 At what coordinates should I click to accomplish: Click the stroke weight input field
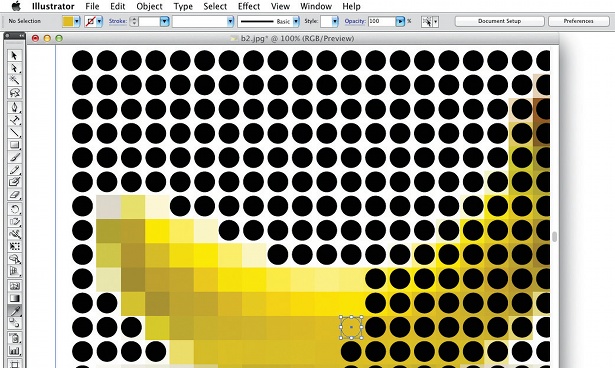coord(149,21)
